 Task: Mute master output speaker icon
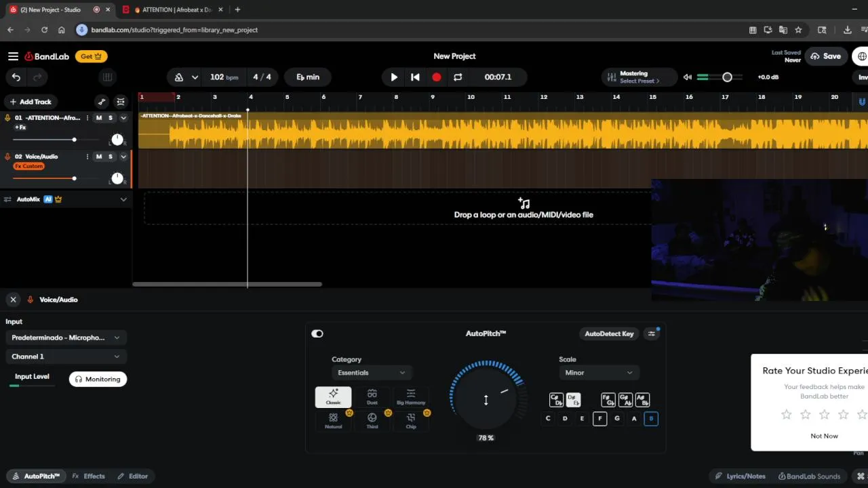tap(688, 77)
